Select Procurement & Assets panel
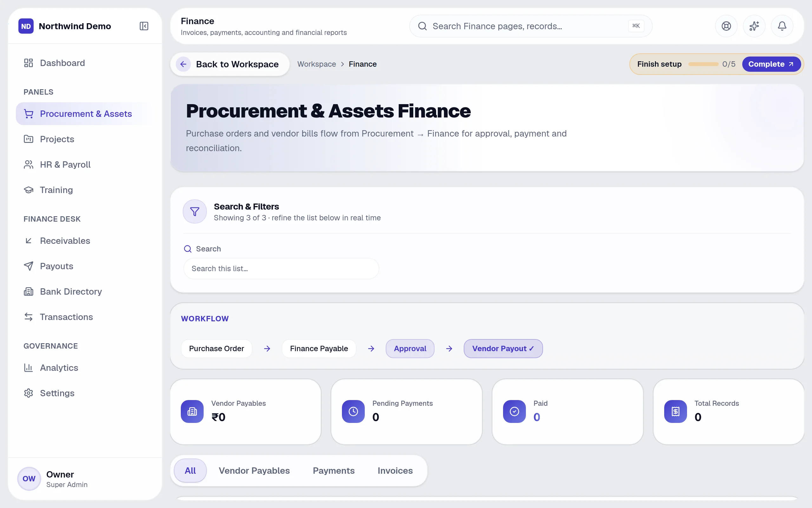The height and width of the screenshot is (508, 812). (x=85, y=114)
